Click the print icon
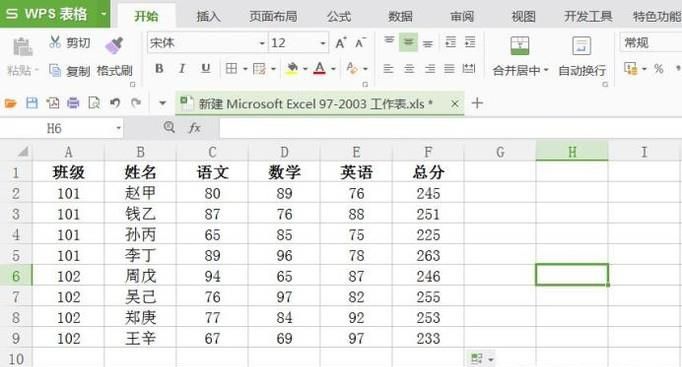Screen dimensions: 682x367 coord(73,103)
